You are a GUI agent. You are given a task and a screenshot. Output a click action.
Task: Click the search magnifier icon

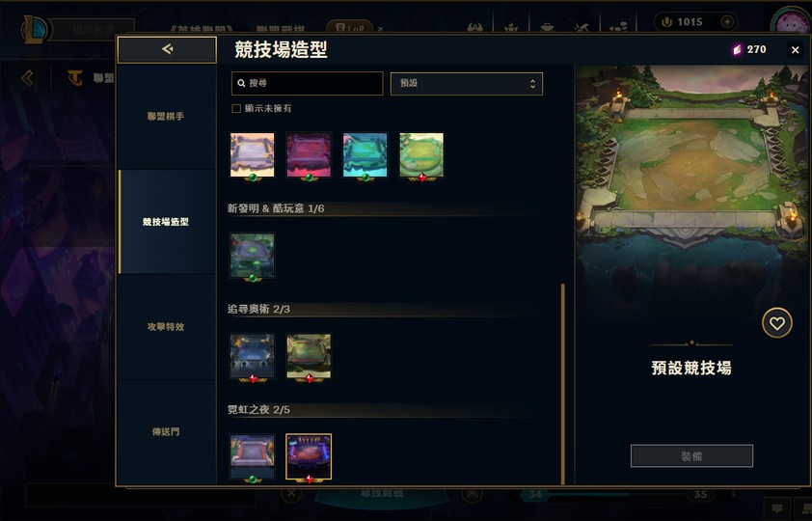(x=241, y=83)
